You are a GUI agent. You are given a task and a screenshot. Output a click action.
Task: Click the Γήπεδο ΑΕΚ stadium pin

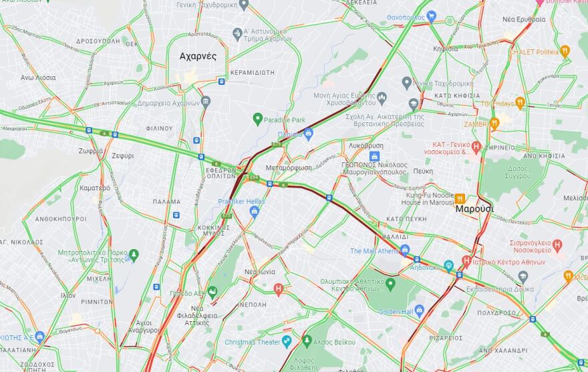pyautogui.click(x=212, y=293)
